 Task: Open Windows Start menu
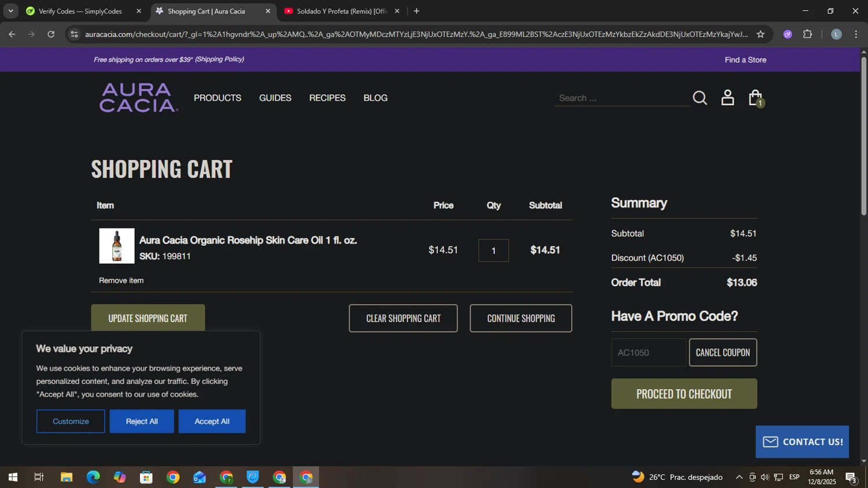tap(13, 477)
